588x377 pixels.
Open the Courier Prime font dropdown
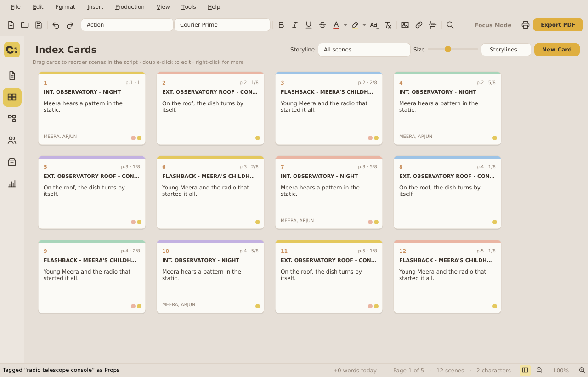pos(222,25)
